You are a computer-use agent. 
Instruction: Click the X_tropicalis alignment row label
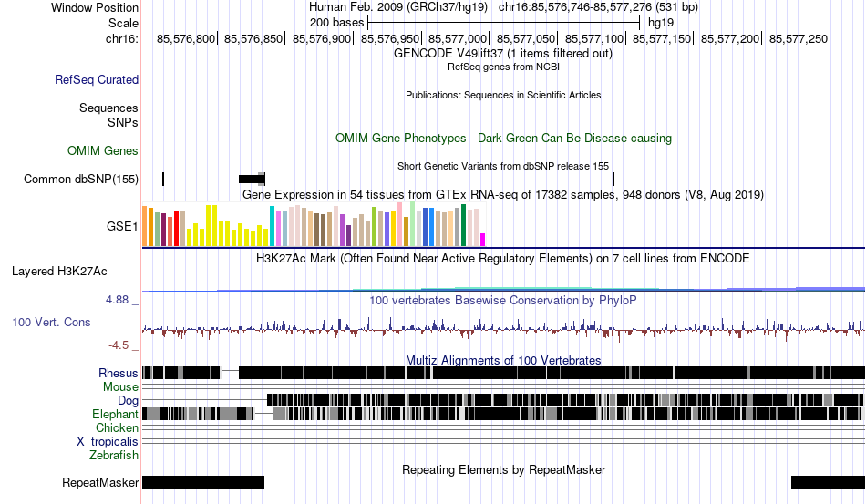[x=108, y=442]
